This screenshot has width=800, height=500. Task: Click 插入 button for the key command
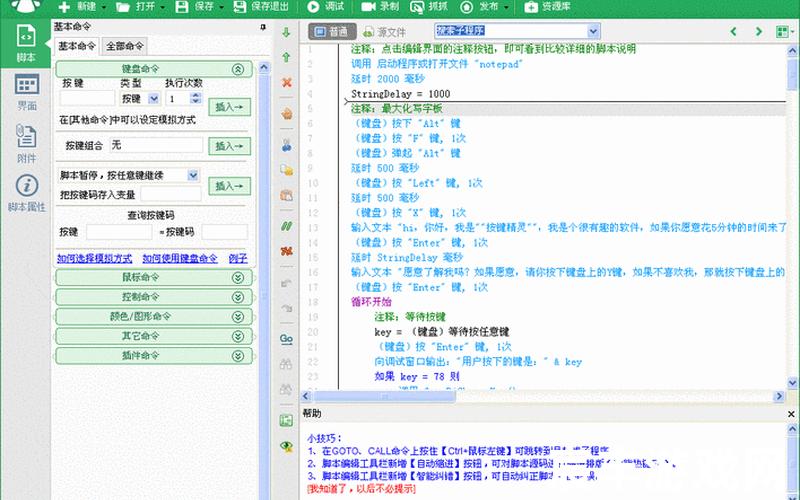pos(229,107)
